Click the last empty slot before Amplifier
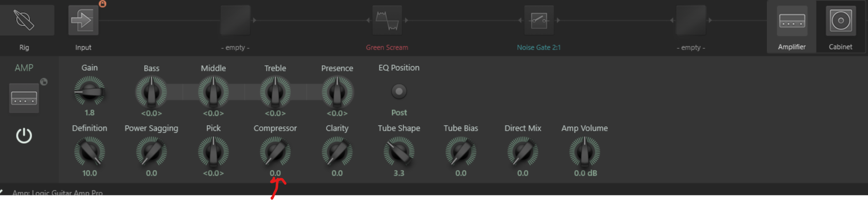Screen dimensions: 868x200 [x=690, y=20]
